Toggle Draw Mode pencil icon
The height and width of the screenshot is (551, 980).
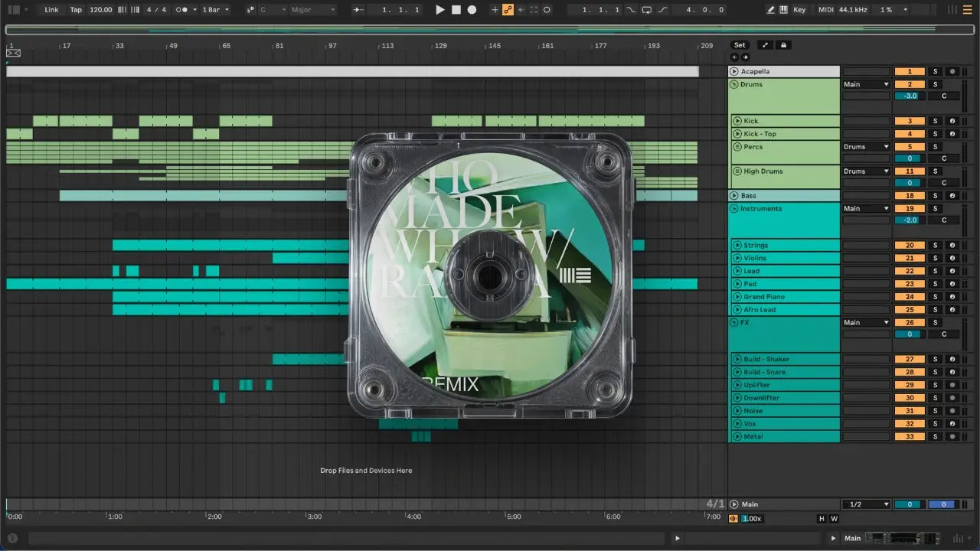tap(771, 10)
